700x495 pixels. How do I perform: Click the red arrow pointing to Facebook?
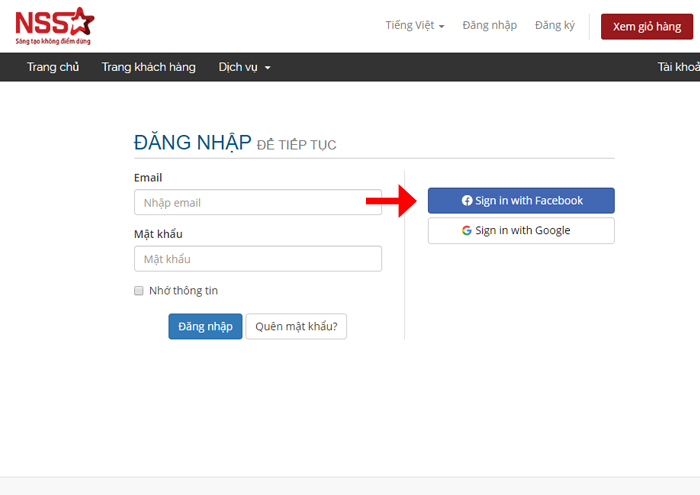[390, 201]
